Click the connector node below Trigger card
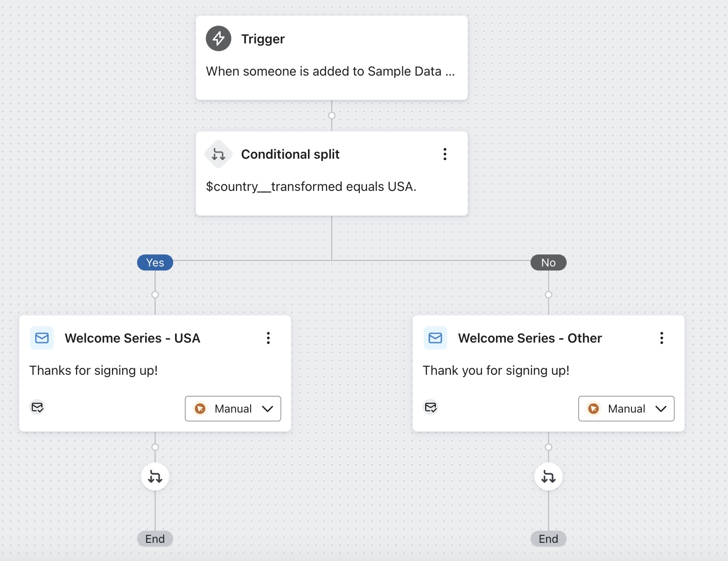Viewport: 728px width, 561px height. pyautogui.click(x=332, y=115)
